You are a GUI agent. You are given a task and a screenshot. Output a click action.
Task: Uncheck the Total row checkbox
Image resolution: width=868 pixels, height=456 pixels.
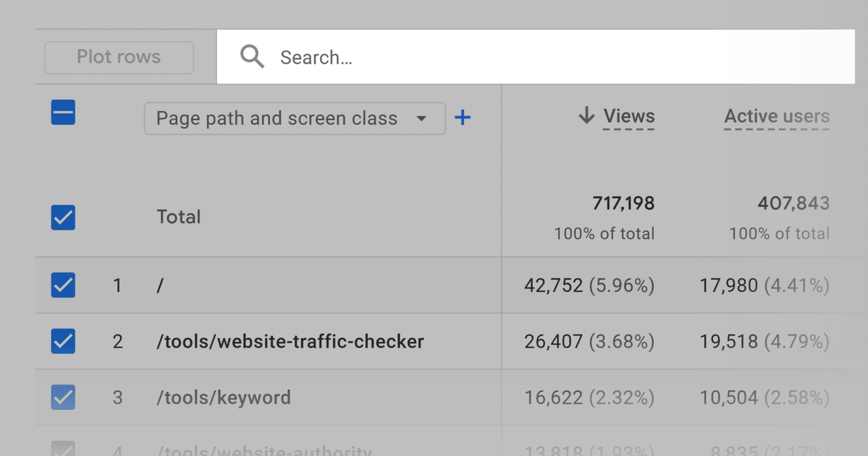[63, 217]
